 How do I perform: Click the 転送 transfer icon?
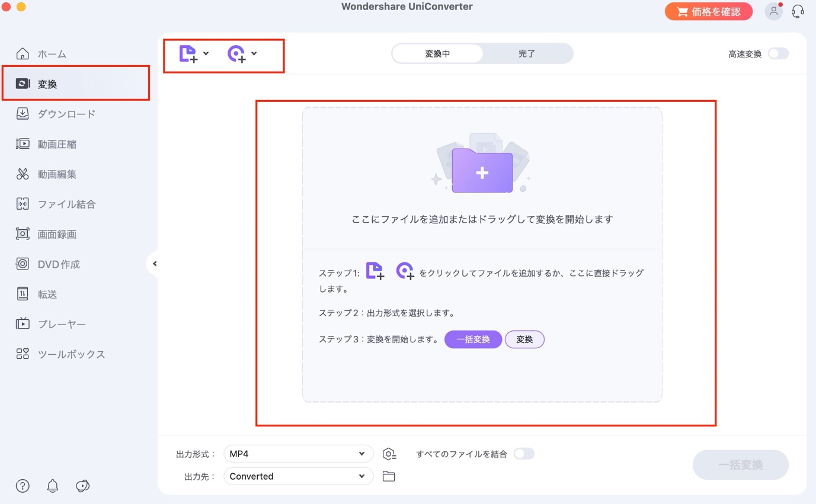click(23, 294)
